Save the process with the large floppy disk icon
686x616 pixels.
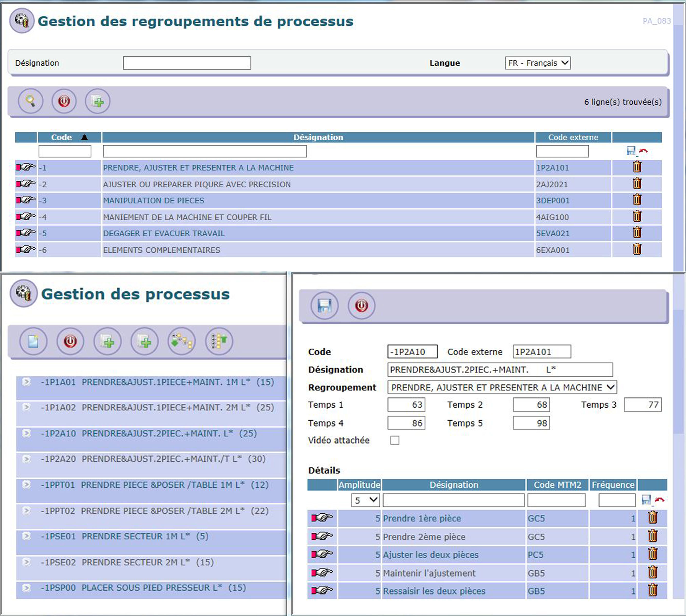click(x=324, y=306)
